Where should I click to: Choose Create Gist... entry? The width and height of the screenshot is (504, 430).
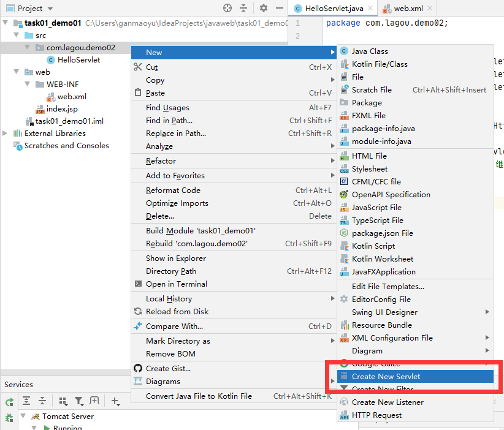pyautogui.click(x=234, y=368)
